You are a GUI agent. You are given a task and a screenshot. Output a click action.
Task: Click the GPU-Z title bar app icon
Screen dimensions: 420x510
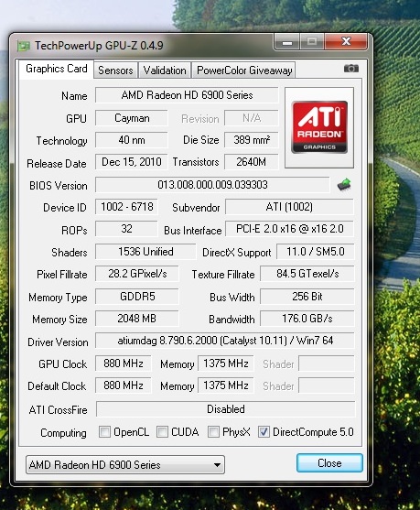click(24, 46)
